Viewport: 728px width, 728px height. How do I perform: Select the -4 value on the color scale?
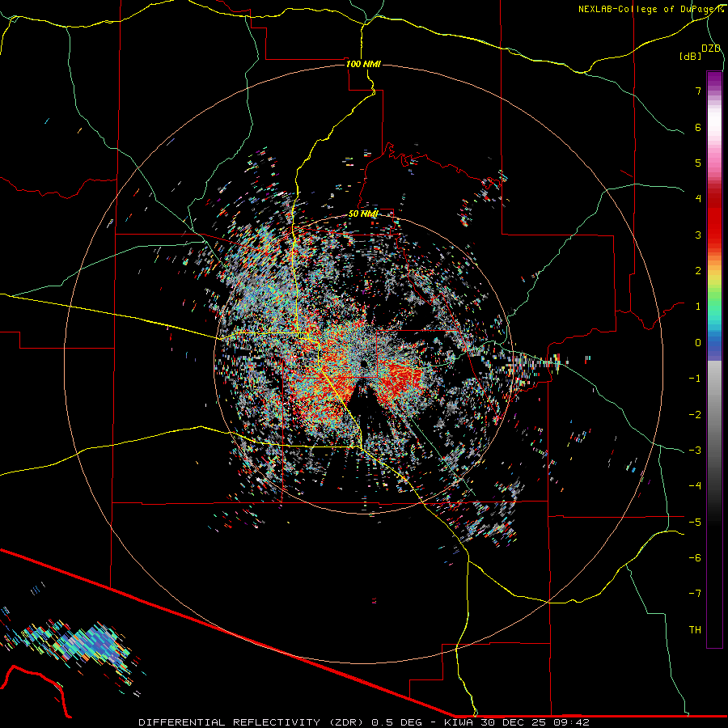coord(695,486)
